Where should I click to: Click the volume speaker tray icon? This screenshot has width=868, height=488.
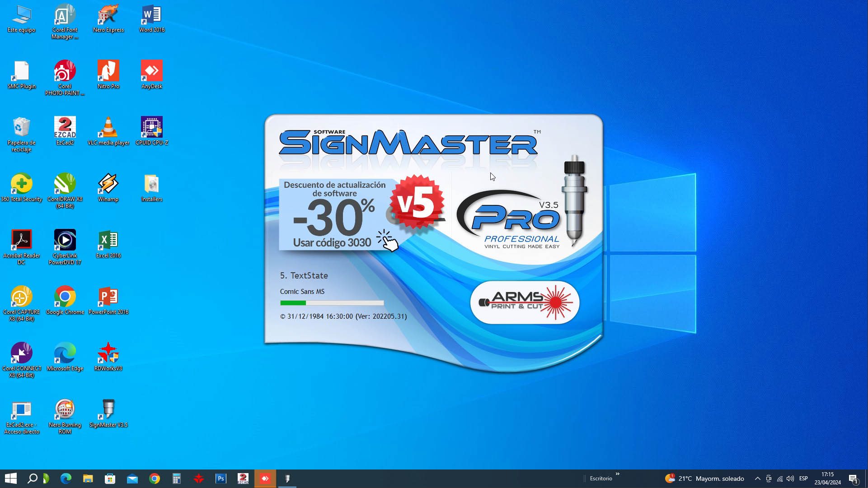[790, 479]
